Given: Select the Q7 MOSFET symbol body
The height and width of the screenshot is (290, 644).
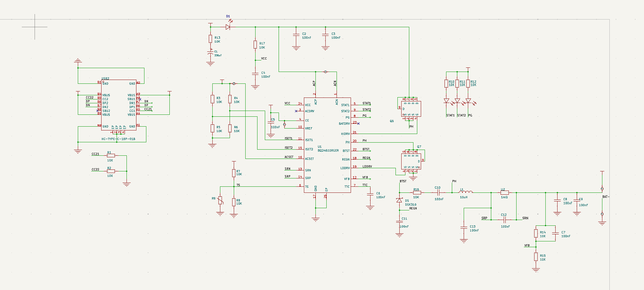Looking at the screenshot, I should [411, 161].
